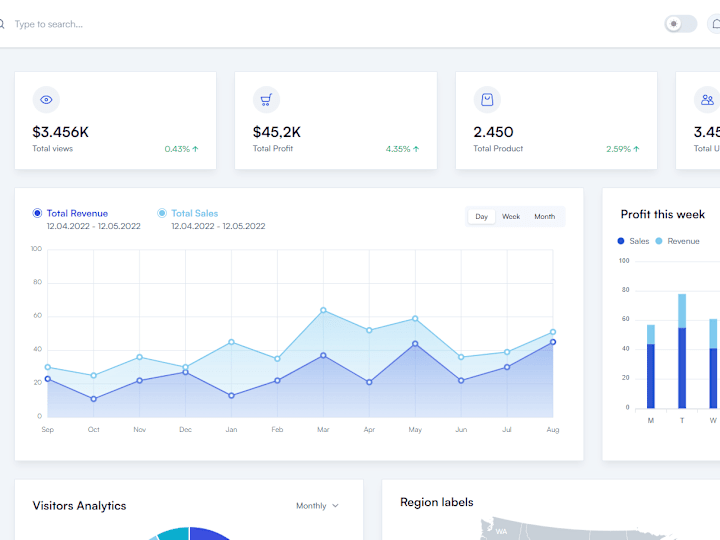Click the $45,2K value
Viewport: 720px width, 540px height.
pyautogui.click(x=277, y=132)
